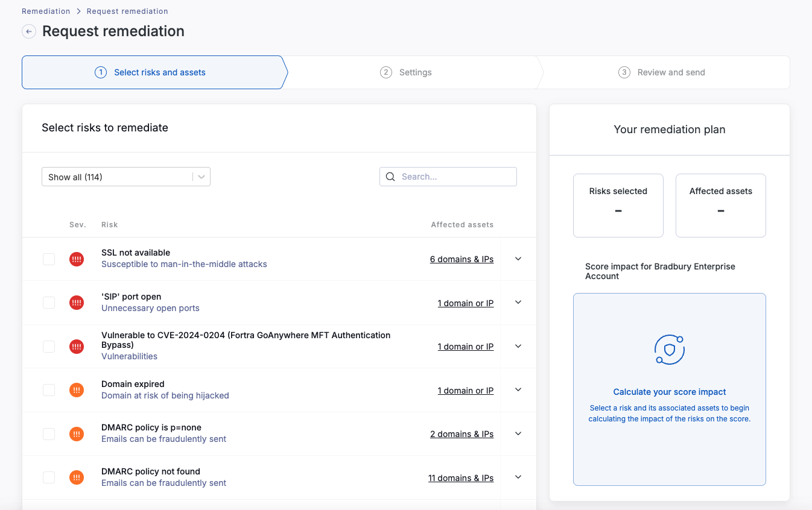Click the back arrow beside Request remediation
Screen dimensions: 812x510
pos(29,31)
